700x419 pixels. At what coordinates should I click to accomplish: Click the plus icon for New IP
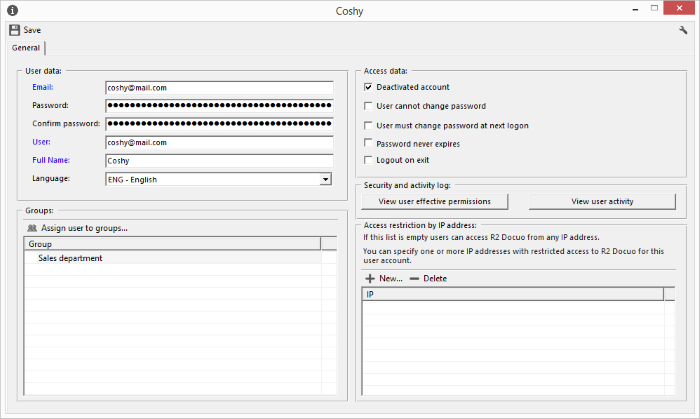tap(370, 278)
